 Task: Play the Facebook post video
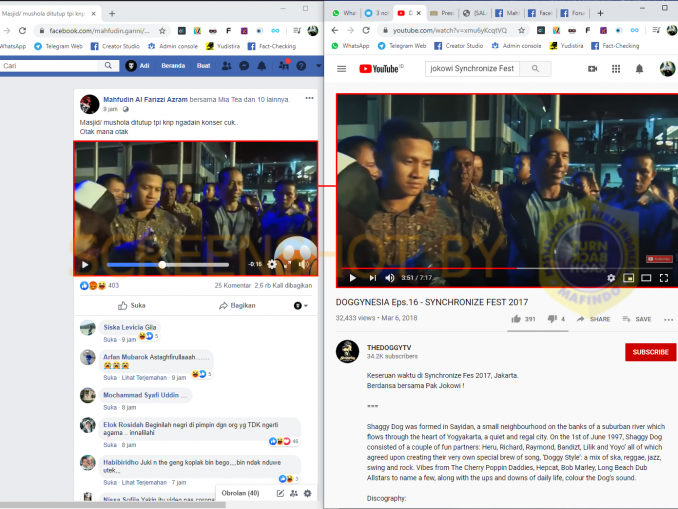point(85,265)
